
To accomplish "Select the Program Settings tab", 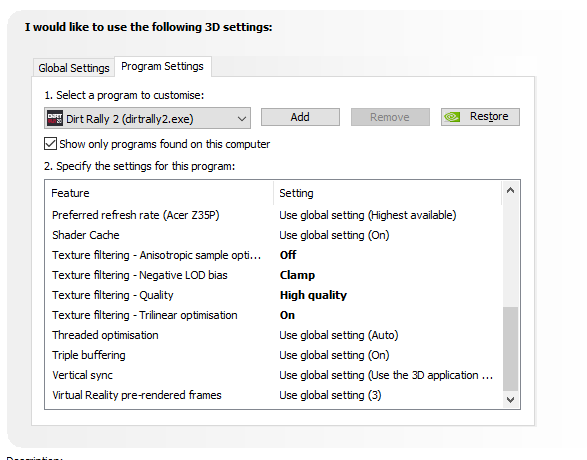I will click(x=162, y=67).
